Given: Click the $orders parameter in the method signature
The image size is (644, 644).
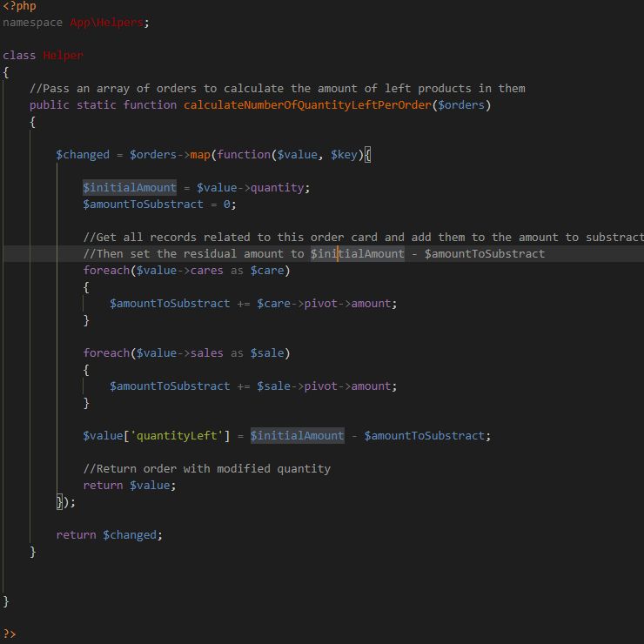Looking at the screenshot, I should 461,105.
